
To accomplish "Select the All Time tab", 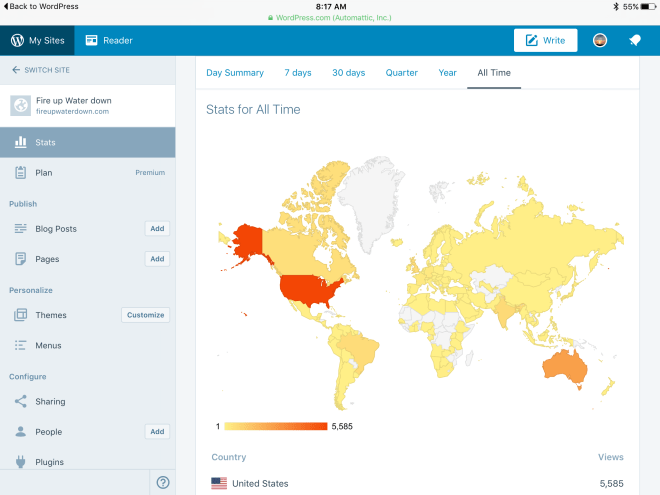I will coord(494,73).
